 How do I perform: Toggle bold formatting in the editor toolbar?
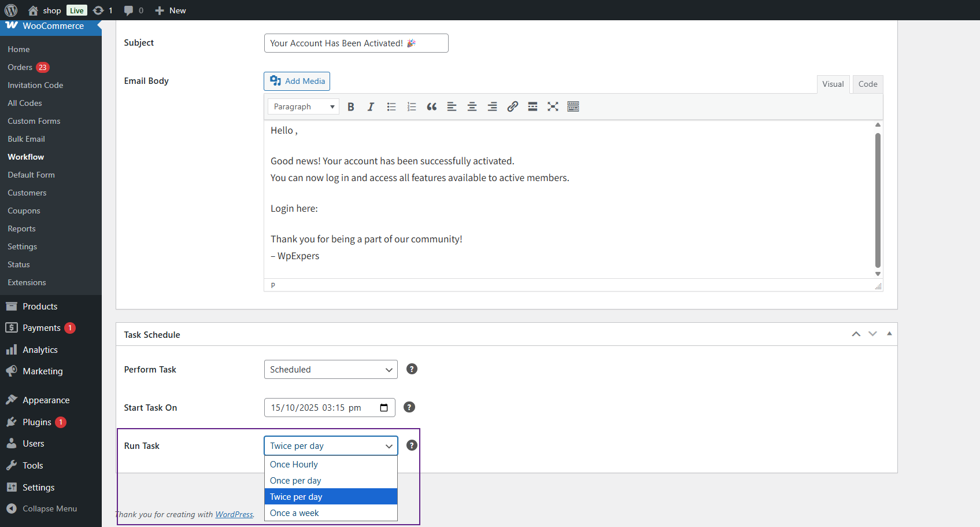[x=350, y=107]
